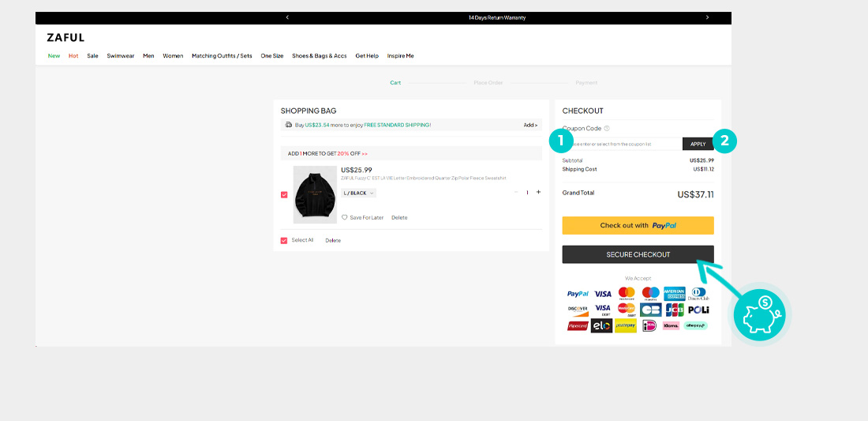
Task: Decrease item quantity with minus
Action: click(516, 192)
